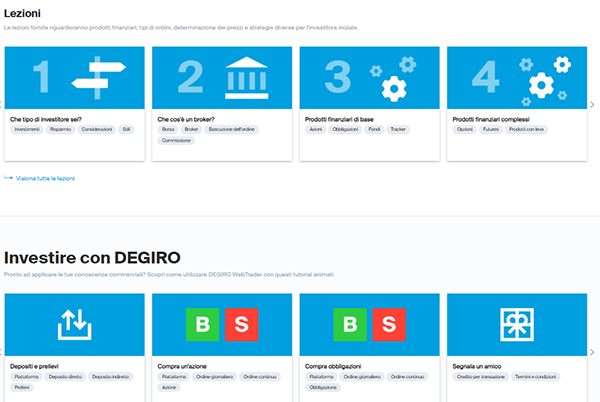
Task: Select the Prelievi tag
Action: (x=22, y=387)
